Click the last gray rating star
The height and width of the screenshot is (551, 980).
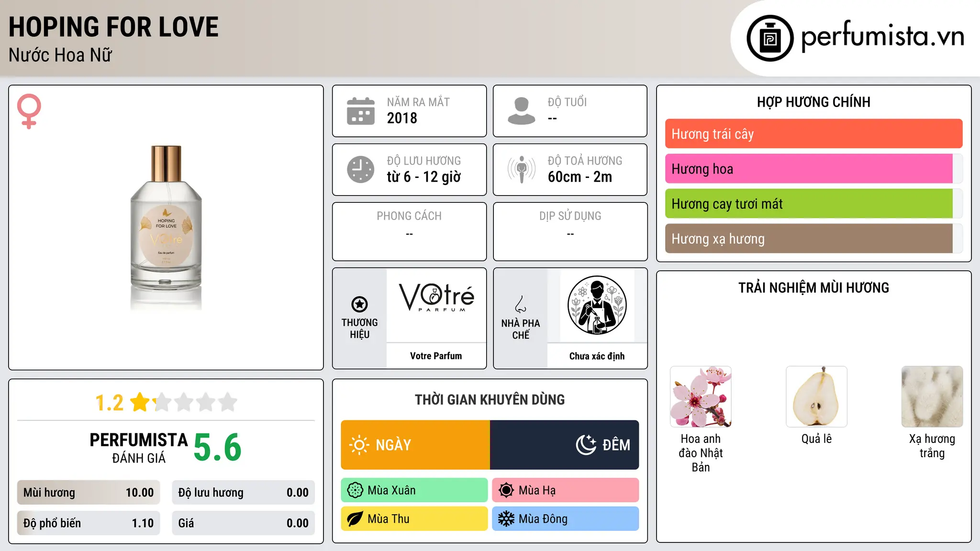pyautogui.click(x=228, y=402)
